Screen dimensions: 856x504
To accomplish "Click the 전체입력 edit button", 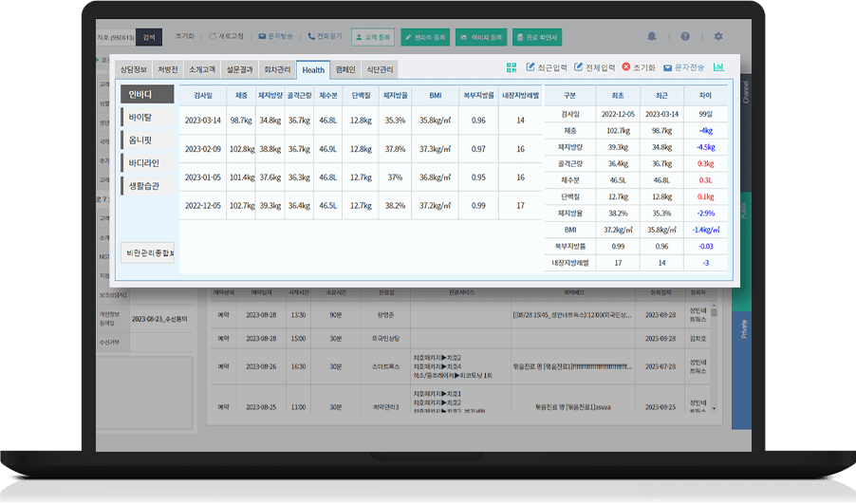I will tap(594, 67).
